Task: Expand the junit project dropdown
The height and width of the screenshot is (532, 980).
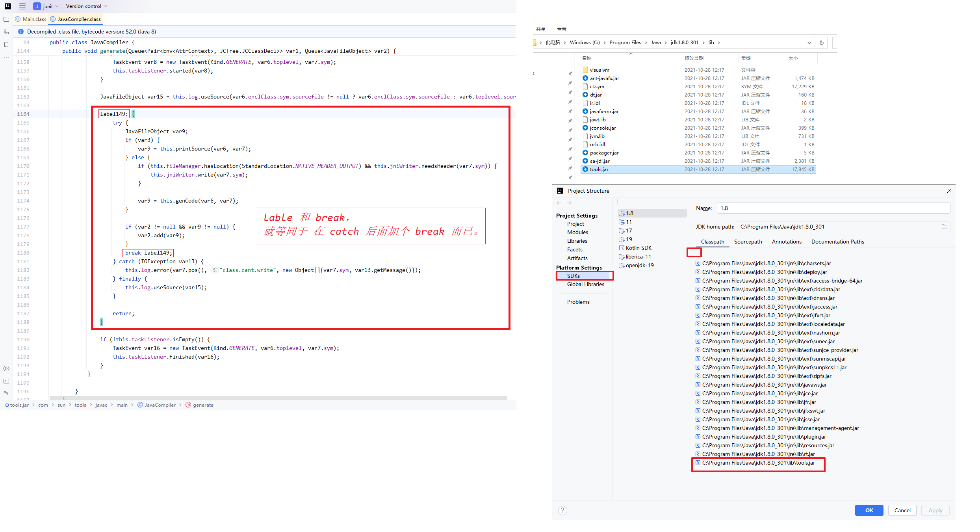Action: (46, 6)
